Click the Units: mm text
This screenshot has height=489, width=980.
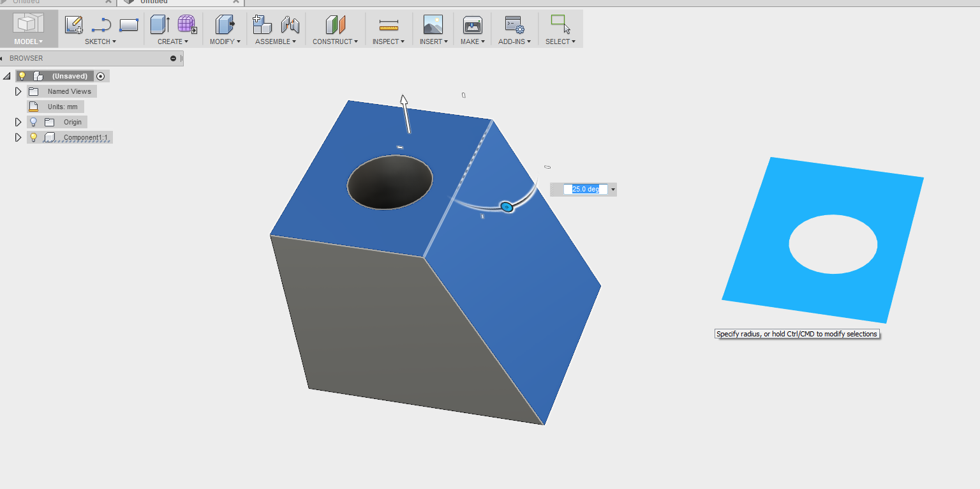pos(63,107)
